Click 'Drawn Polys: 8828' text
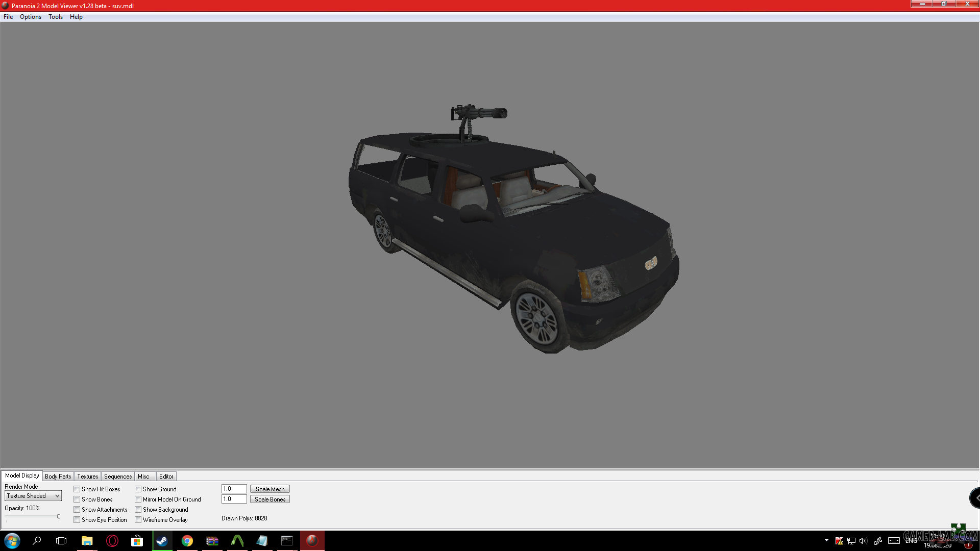 244,518
